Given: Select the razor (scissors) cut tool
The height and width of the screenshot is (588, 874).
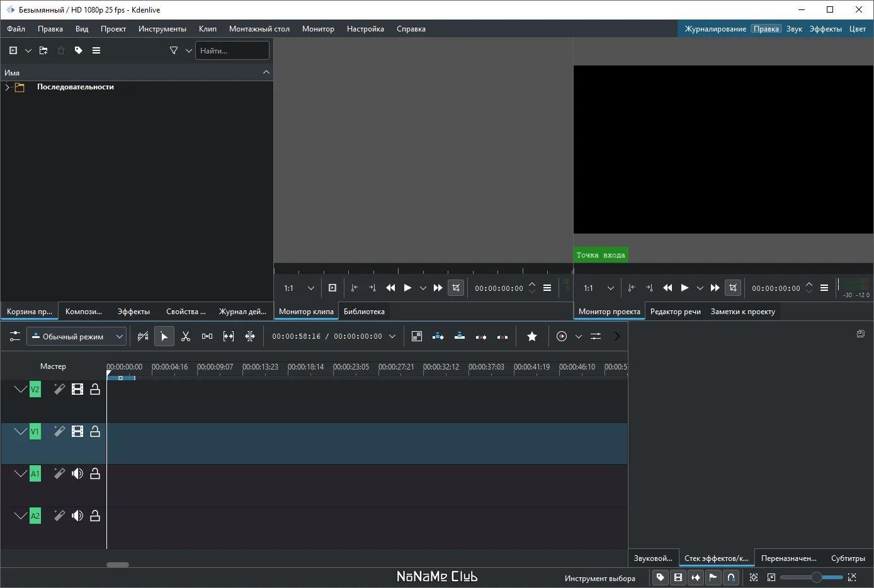Looking at the screenshot, I should point(186,336).
